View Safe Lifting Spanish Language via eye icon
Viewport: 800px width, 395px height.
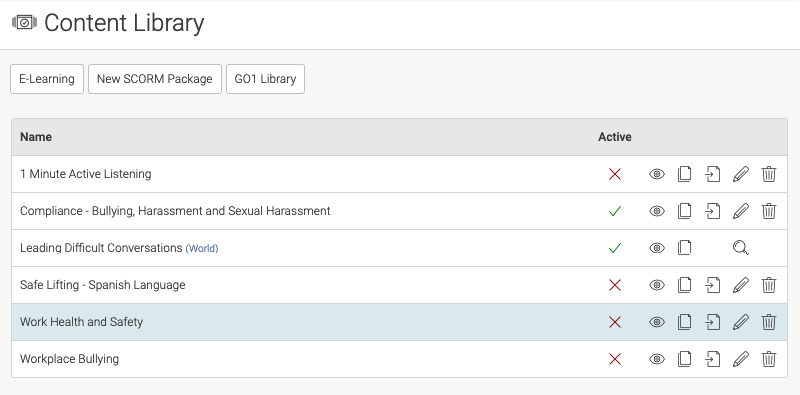[657, 285]
